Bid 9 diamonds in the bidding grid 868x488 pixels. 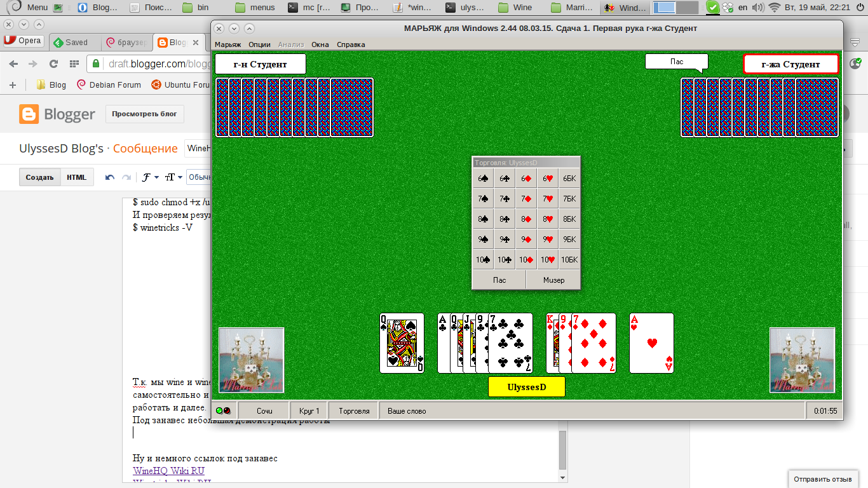526,240
